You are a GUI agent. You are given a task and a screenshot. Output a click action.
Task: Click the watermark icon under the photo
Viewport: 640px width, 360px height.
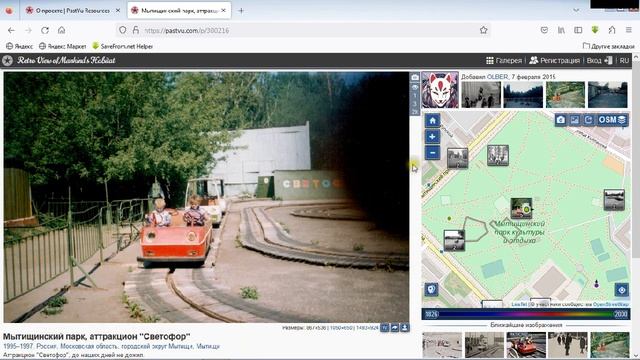point(385,328)
